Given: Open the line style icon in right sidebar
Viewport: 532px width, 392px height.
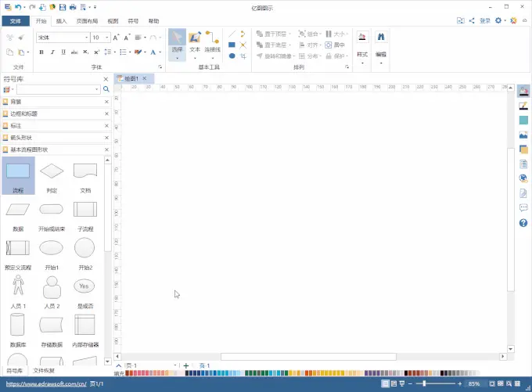Looking at the screenshot, I should [523, 106].
